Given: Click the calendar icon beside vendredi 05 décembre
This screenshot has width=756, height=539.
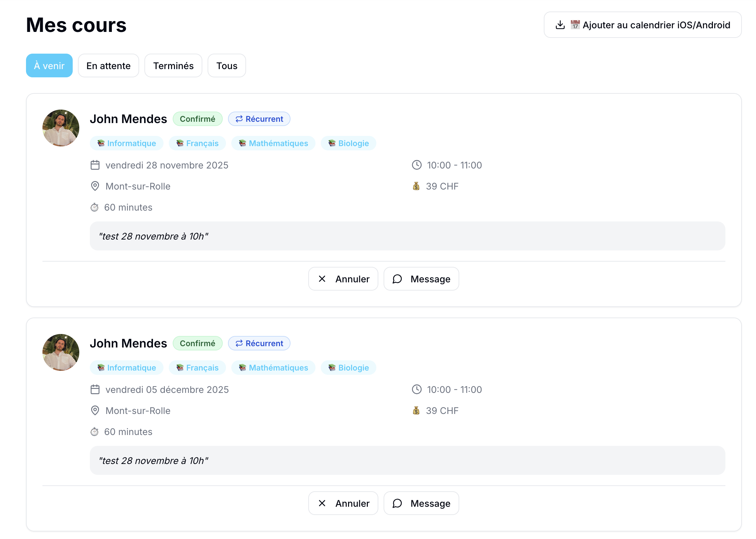Looking at the screenshot, I should (95, 390).
